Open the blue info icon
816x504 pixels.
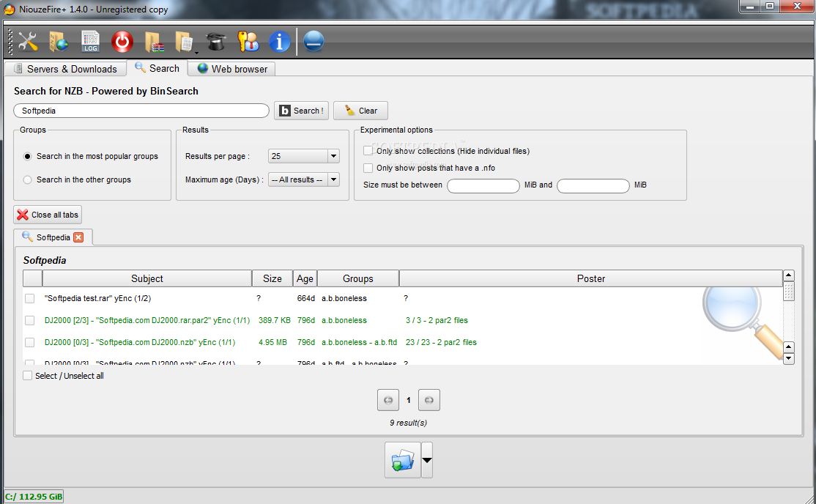pos(280,42)
